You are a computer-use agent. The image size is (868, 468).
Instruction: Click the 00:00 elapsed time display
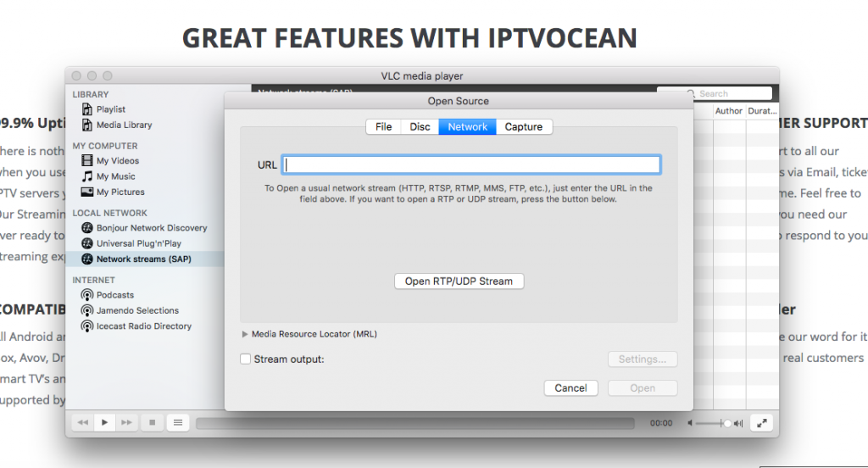661,423
